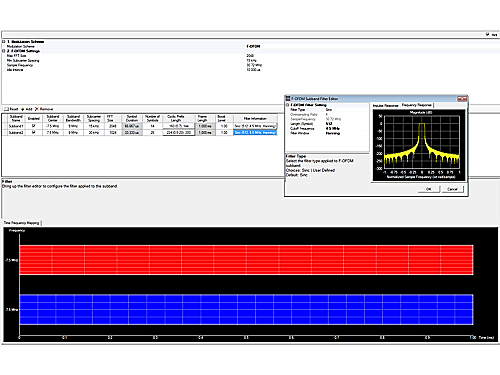500x375 pixels.
Task: Click Cancel in the Filter Editor dialog
Action: [x=452, y=189]
